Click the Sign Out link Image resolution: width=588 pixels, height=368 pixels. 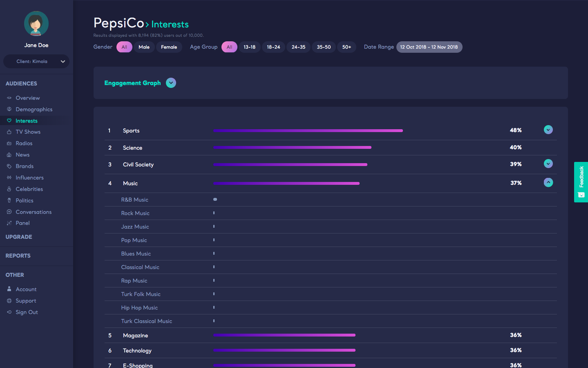point(27,312)
